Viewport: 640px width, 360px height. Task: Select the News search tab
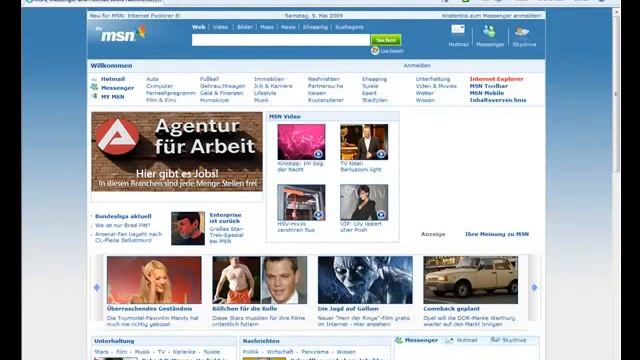tap(288, 27)
